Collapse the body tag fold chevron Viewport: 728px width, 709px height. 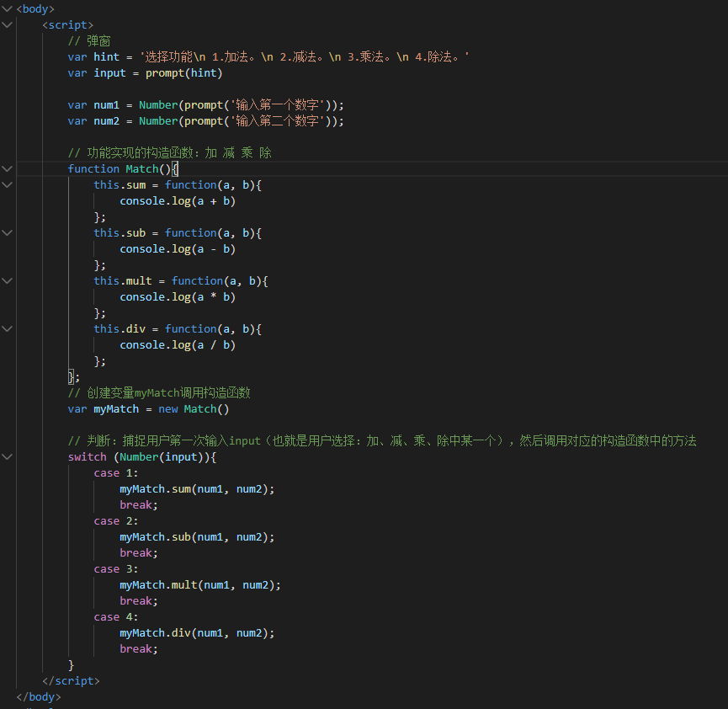tap(7, 8)
